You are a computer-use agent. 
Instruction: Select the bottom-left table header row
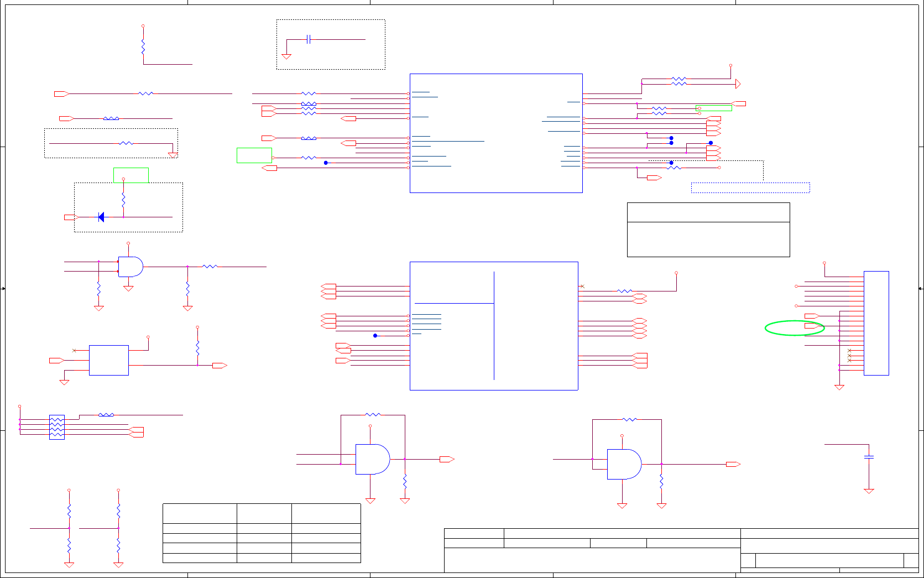262,513
